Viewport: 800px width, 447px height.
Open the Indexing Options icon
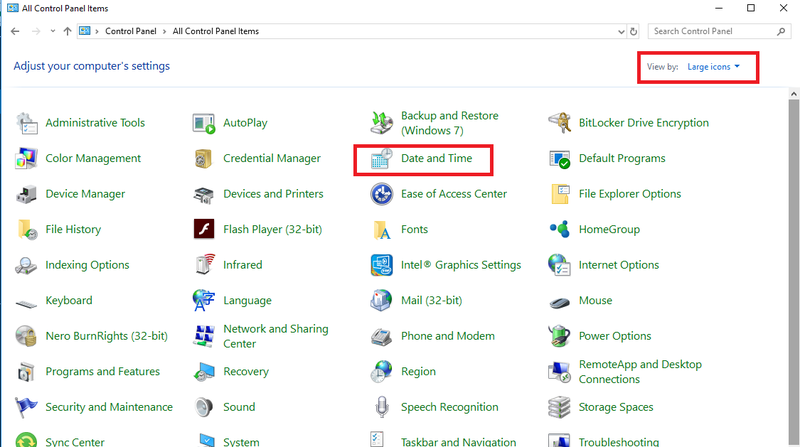pyautogui.click(x=26, y=265)
